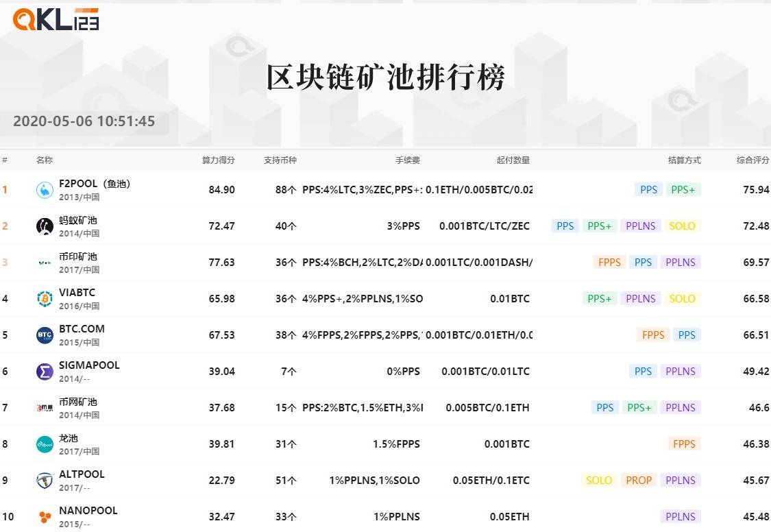This screenshot has width=771, height=532.
Task: Click BTC.COM hashrate score 67.53
Action: point(222,335)
